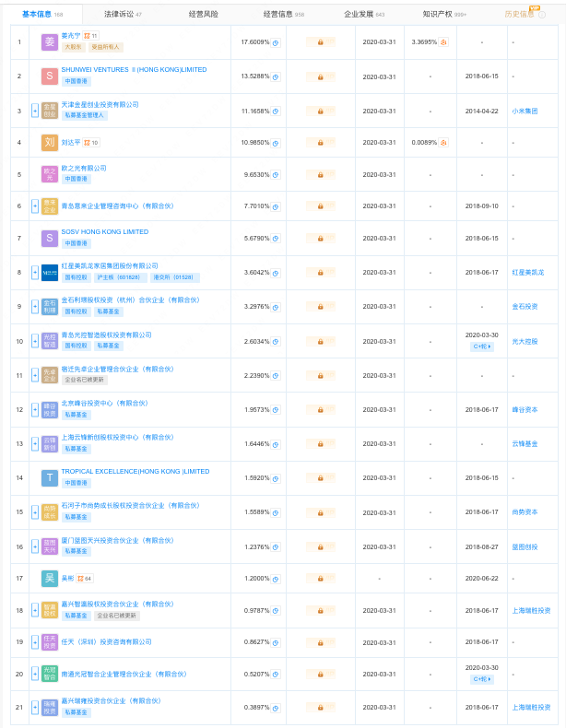Switch to 基本信息 tab
Screen dimensions: 566x728
tap(42, 15)
